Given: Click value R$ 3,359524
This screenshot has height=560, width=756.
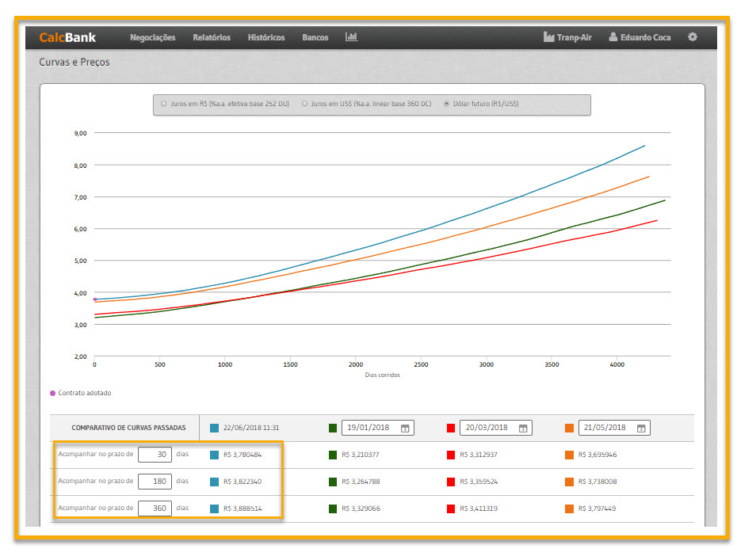Looking at the screenshot, I should [479, 482].
